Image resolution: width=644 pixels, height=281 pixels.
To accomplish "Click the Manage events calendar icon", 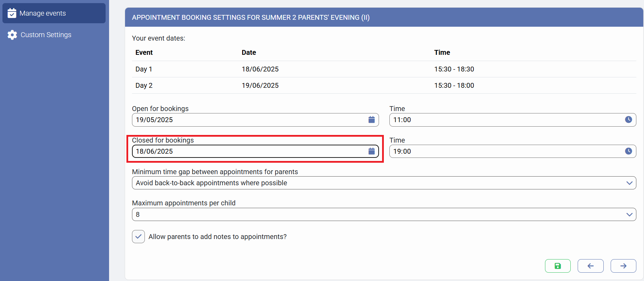I will [12, 13].
